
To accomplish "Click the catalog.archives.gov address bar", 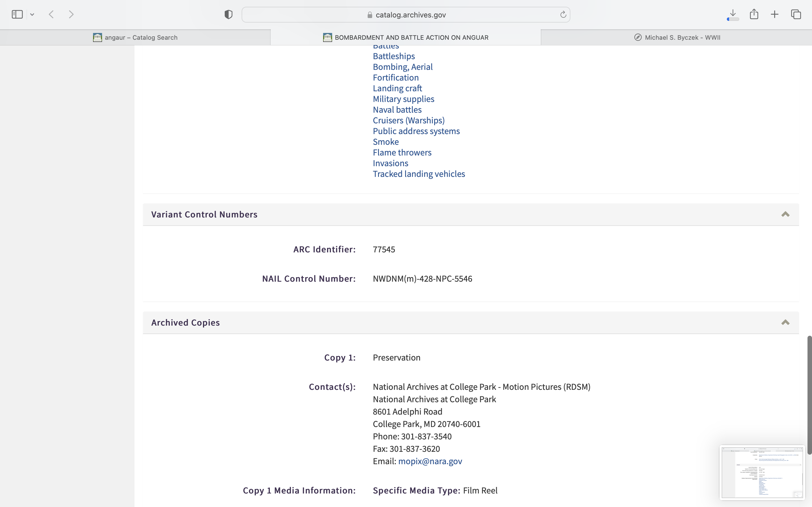I will (406, 15).
